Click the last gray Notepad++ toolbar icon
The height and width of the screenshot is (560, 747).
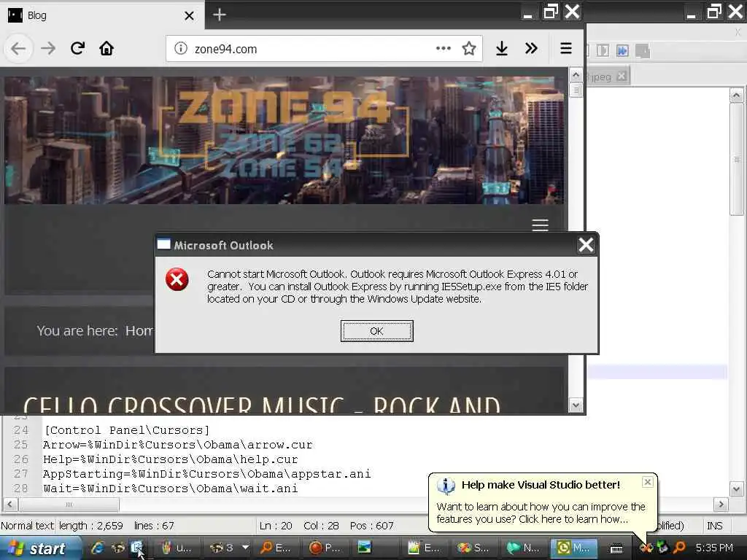(642, 50)
